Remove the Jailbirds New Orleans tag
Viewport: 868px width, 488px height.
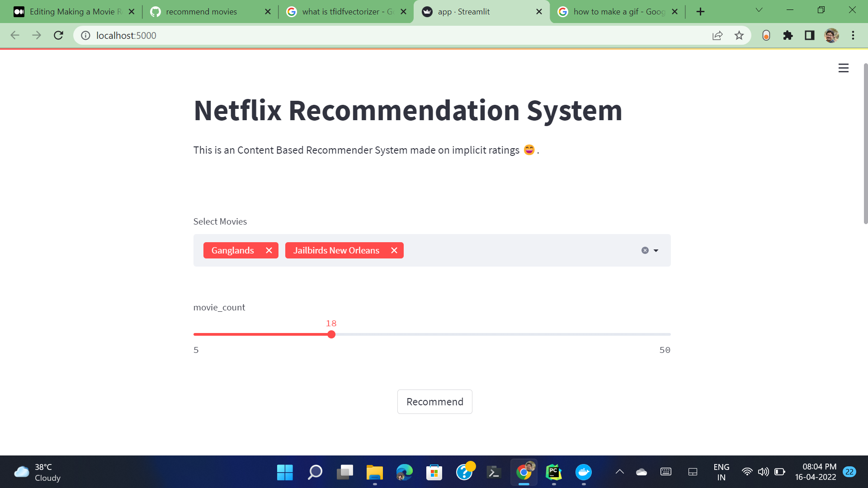[x=394, y=250]
